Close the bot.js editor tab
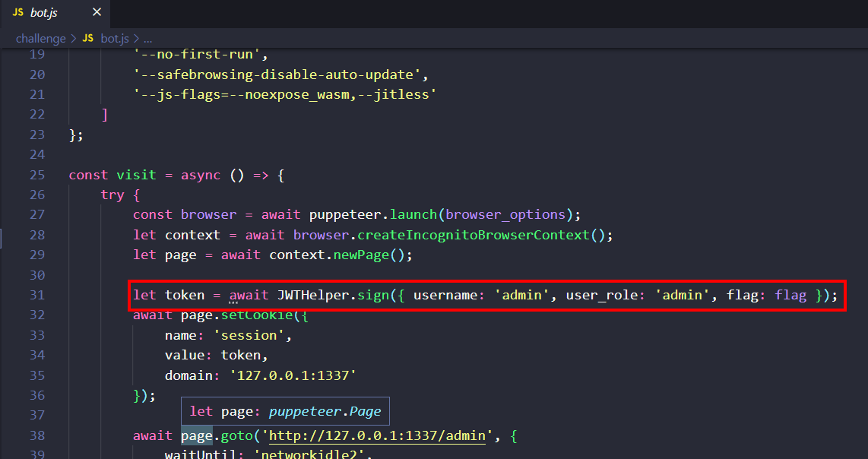Viewport: 868px width, 459px height. coord(97,13)
